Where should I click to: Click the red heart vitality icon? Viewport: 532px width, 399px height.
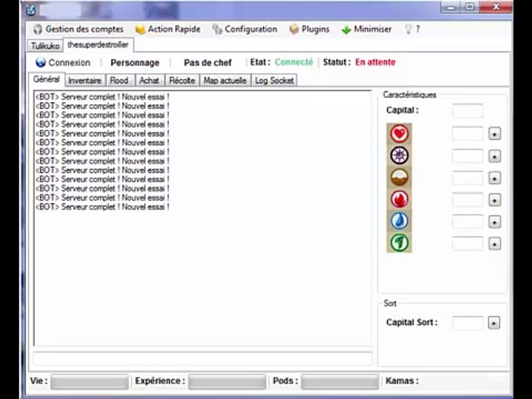tap(400, 134)
